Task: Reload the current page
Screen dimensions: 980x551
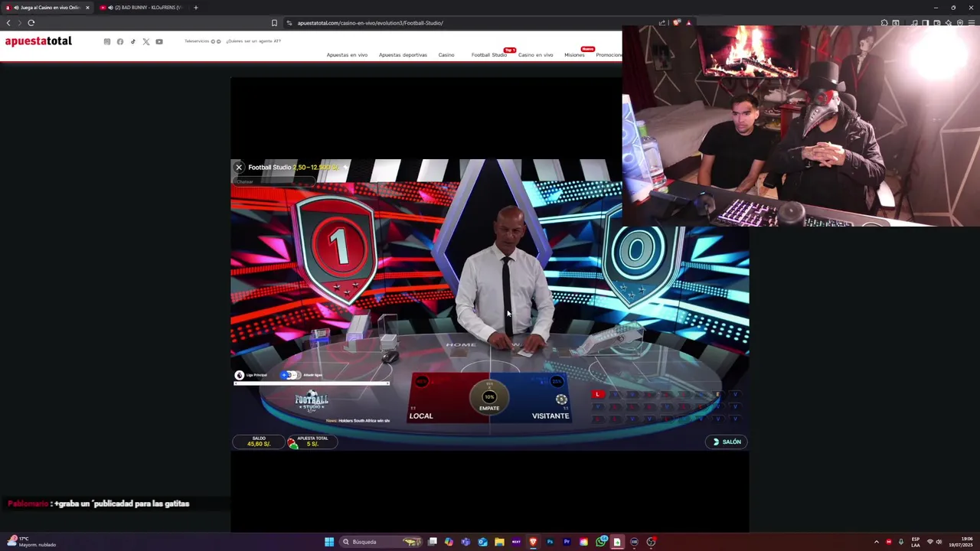Action: 31,23
